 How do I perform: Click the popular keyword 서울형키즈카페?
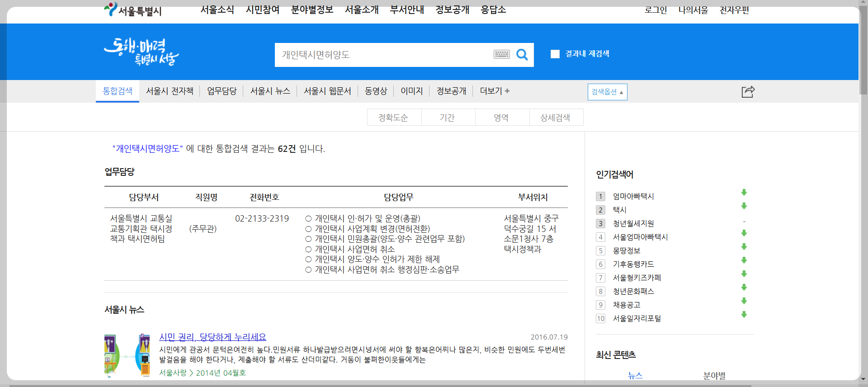pos(637,278)
